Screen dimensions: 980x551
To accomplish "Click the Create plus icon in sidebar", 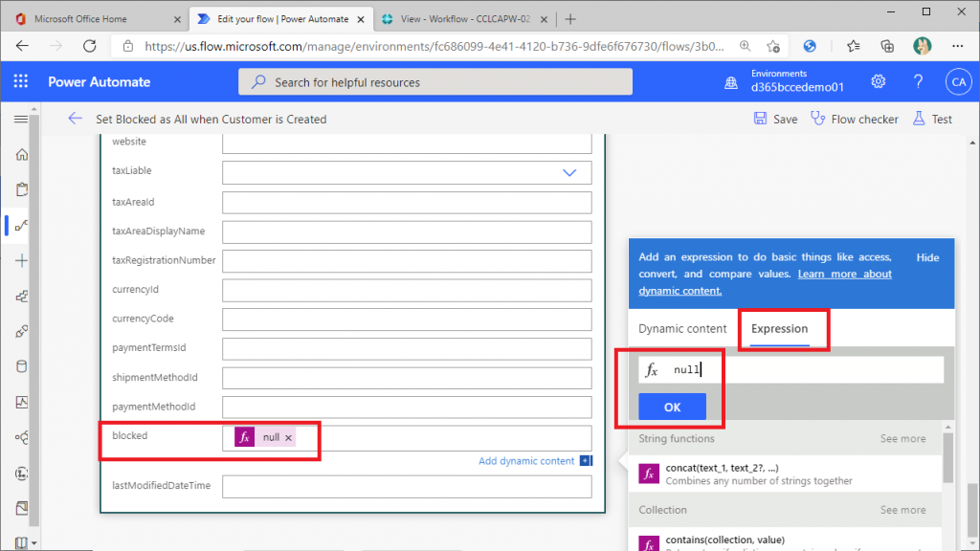I will tap(22, 260).
